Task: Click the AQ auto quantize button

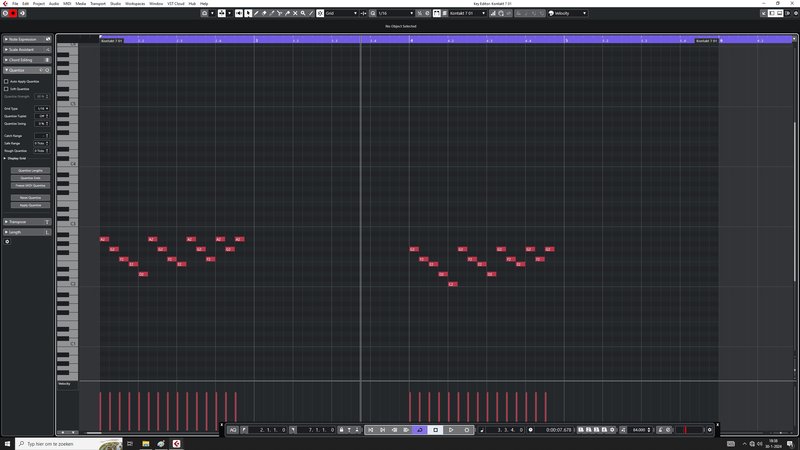Action: pos(233,430)
